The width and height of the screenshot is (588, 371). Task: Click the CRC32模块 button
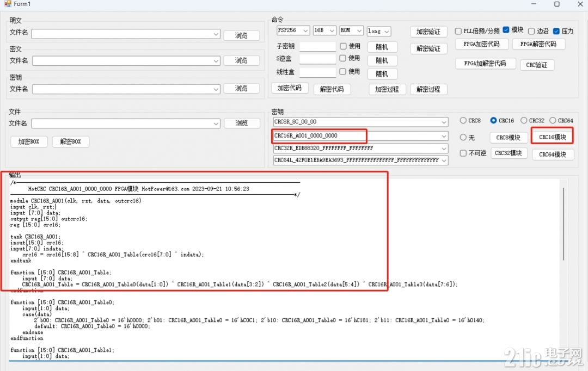pyautogui.click(x=509, y=153)
